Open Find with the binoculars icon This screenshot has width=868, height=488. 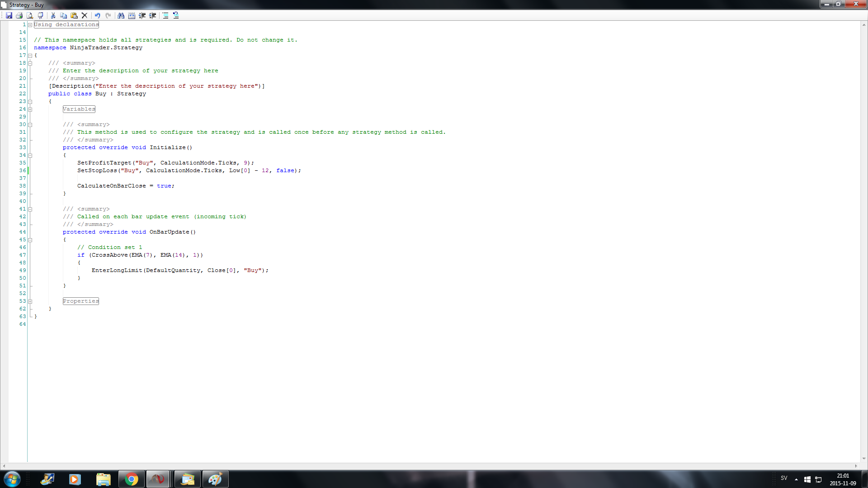(x=121, y=15)
